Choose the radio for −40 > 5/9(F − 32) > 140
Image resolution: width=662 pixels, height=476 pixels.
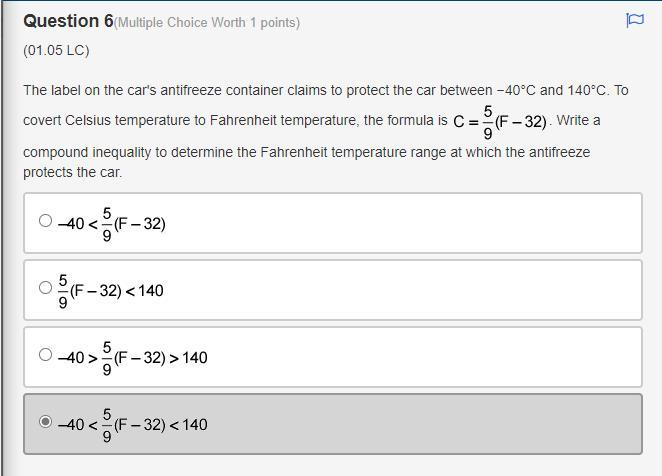(x=45, y=354)
